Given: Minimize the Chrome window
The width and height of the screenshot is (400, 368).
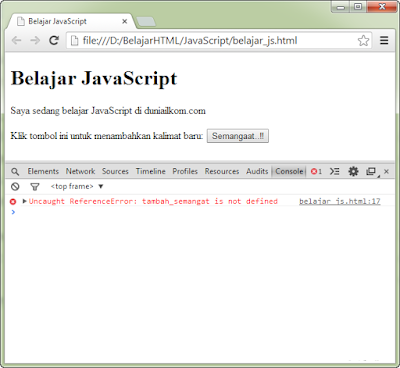Looking at the screenshot, I should coord(341,7).
